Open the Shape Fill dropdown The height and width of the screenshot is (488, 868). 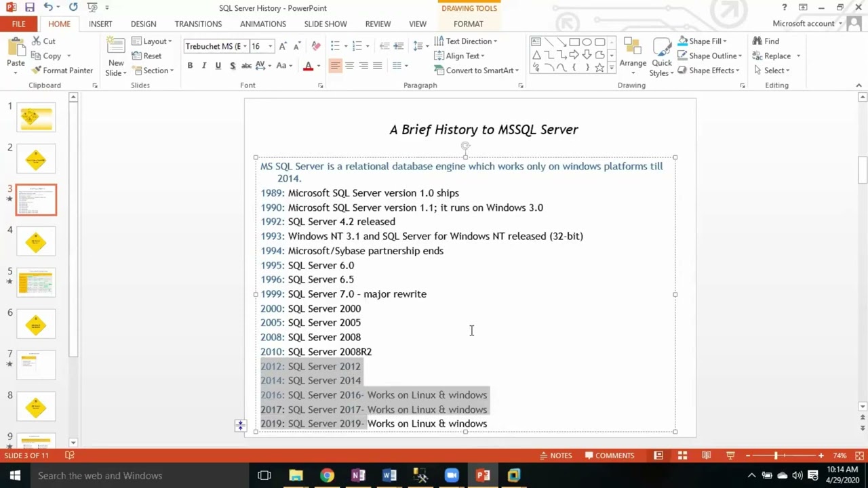coord(703,41)
